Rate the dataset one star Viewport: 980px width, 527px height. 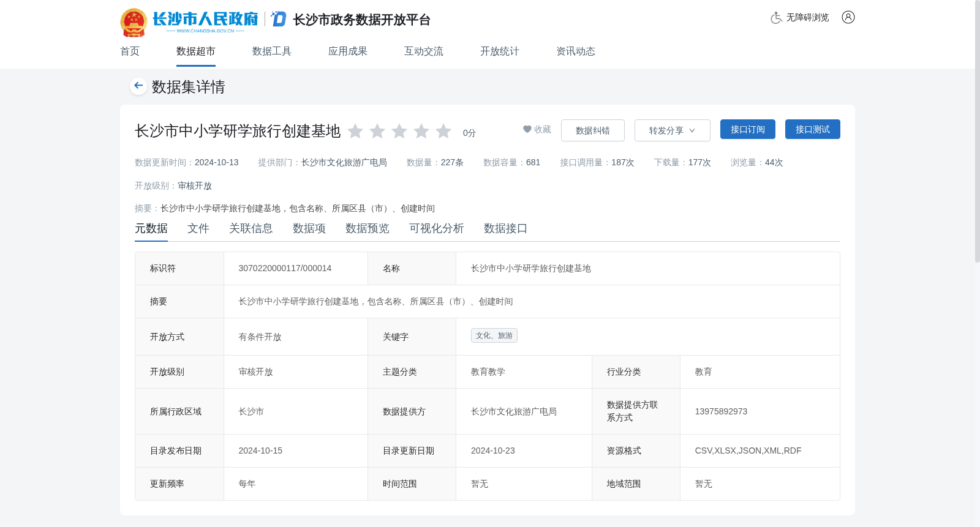(355, 131)
